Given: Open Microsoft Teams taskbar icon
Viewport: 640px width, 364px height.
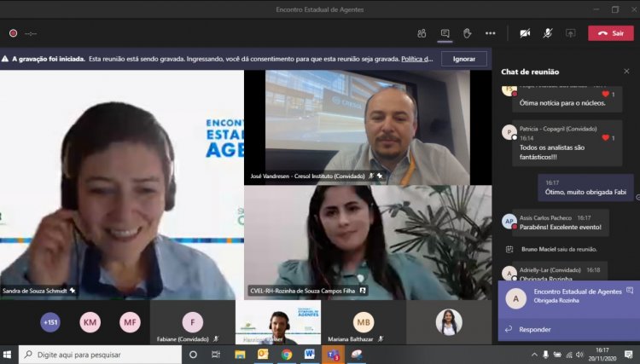Looking at the screenshot, I should (x=333, y=355).
